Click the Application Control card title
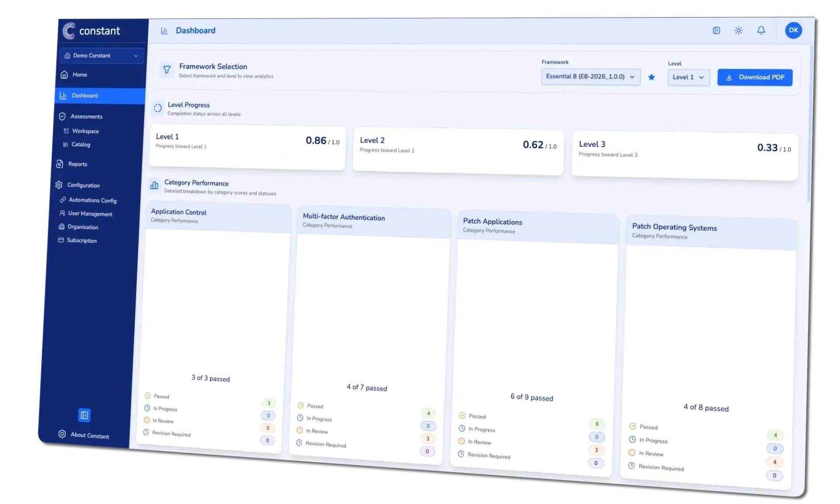The height and width of the screenshot is (504, 840). [x=178, y=212]
